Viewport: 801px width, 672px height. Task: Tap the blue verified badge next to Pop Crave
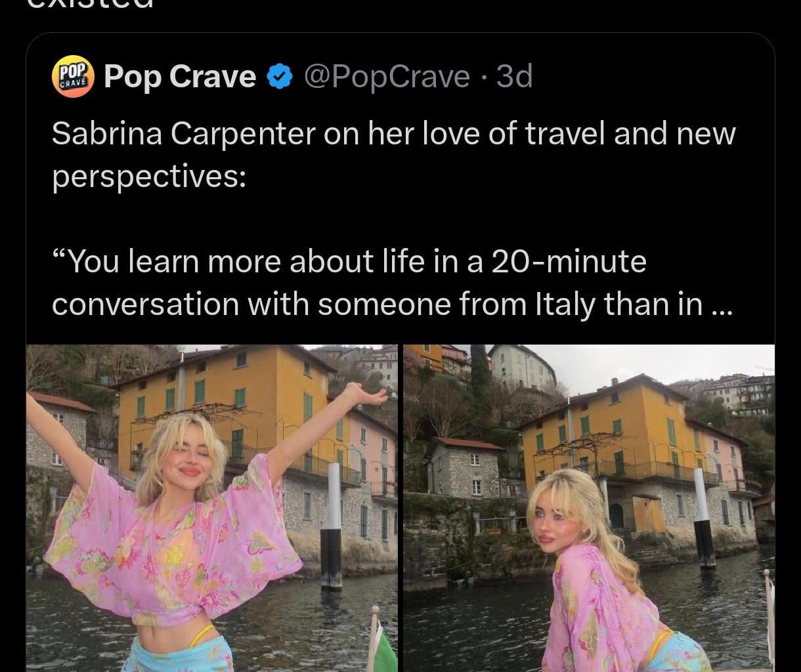pos(280,78)
